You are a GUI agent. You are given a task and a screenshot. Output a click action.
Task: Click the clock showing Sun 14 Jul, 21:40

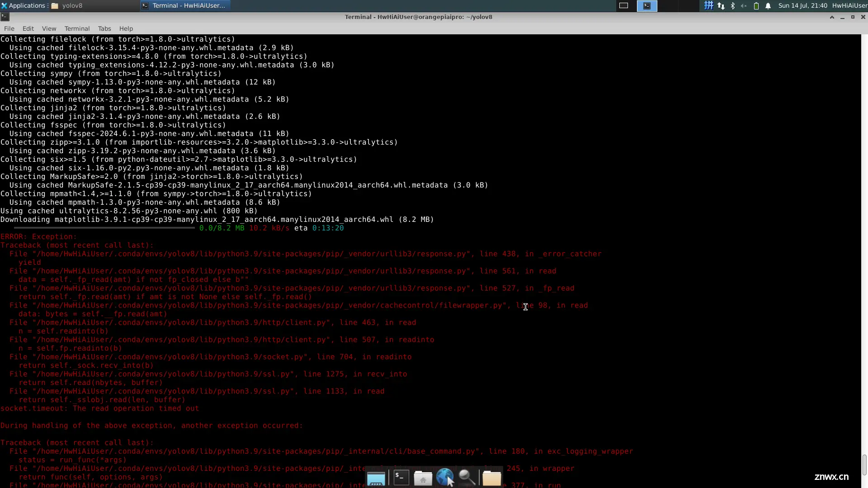click(x=802, y=5)
